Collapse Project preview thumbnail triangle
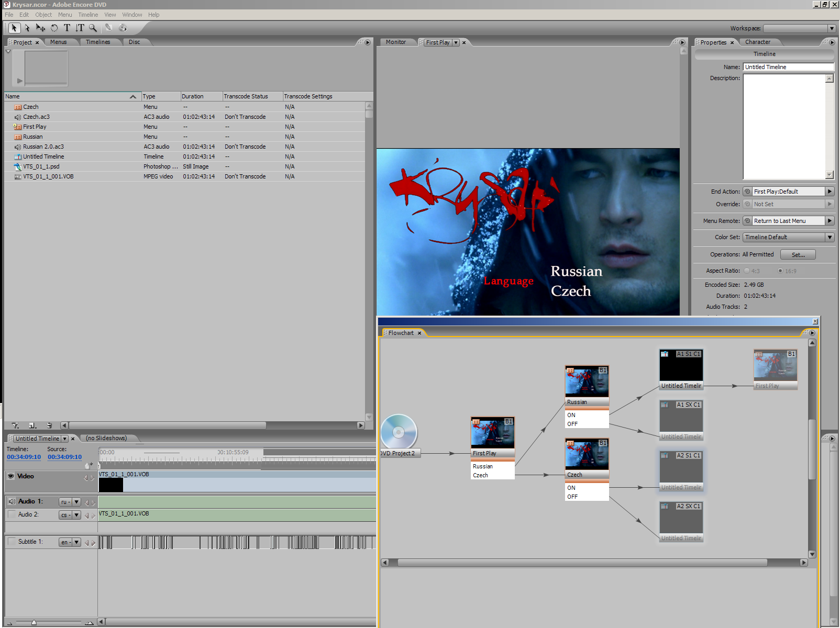Viewport: 840px width, 628px height. [x=8, y=51]
